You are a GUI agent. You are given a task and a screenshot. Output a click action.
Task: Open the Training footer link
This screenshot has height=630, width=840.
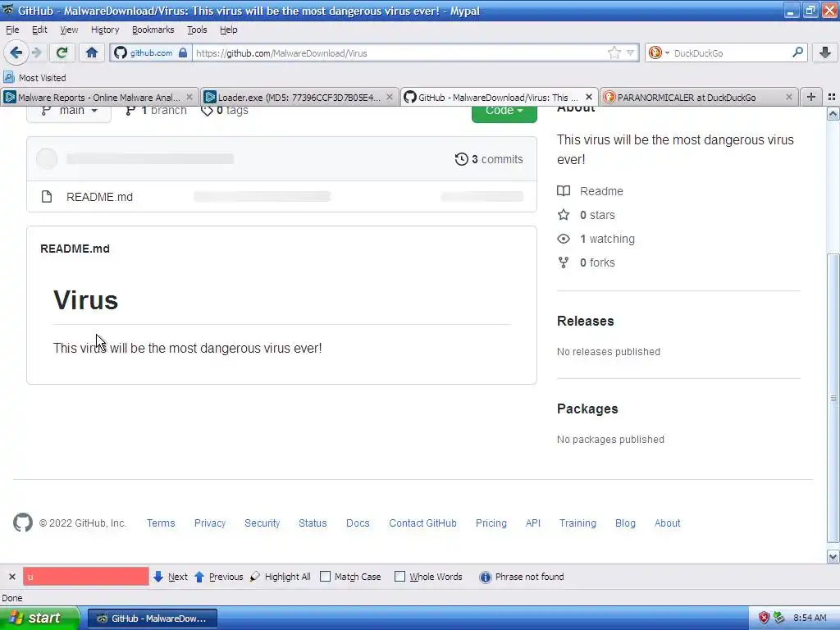click(x=577, y=523)
